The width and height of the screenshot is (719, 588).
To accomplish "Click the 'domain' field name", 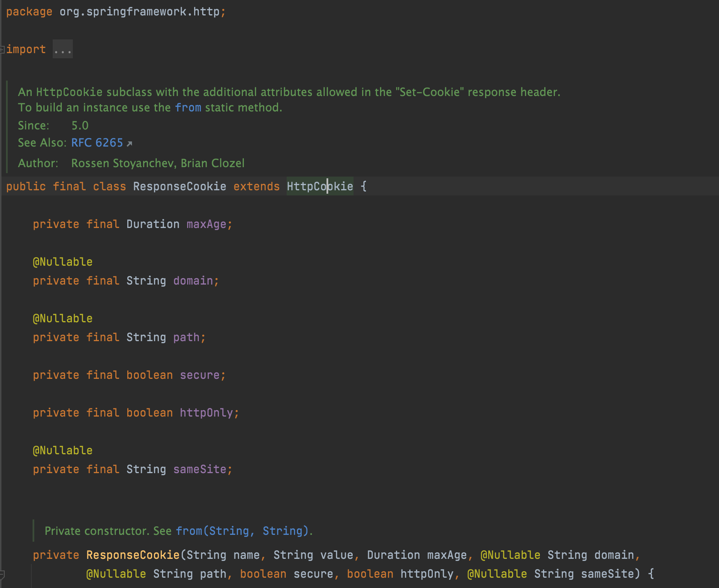I will 193,281.
